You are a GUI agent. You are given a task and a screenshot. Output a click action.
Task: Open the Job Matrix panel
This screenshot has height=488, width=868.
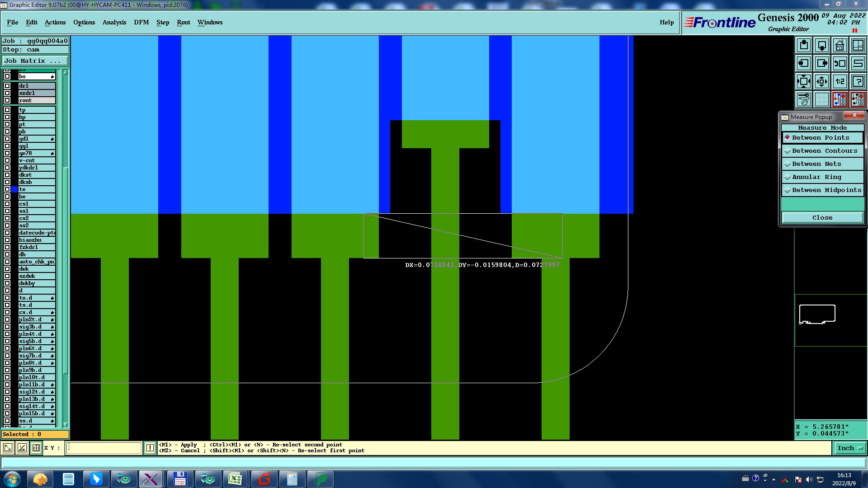tap(35, 61)
